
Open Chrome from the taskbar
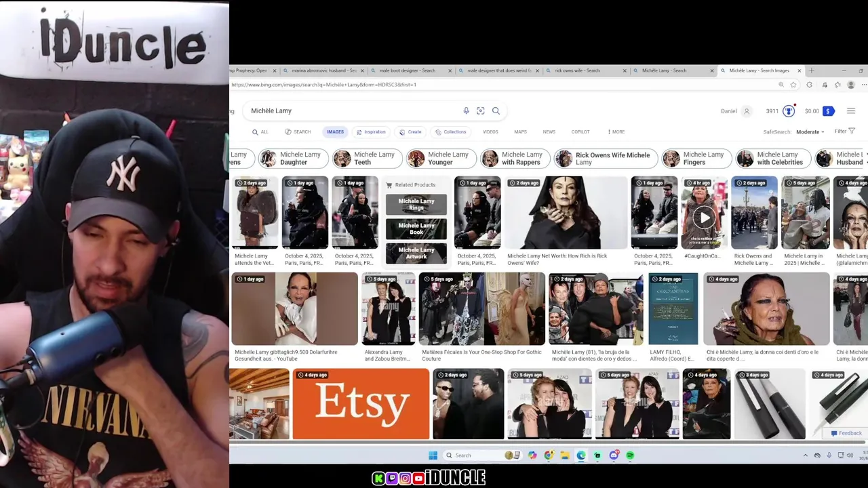[548, 455]
